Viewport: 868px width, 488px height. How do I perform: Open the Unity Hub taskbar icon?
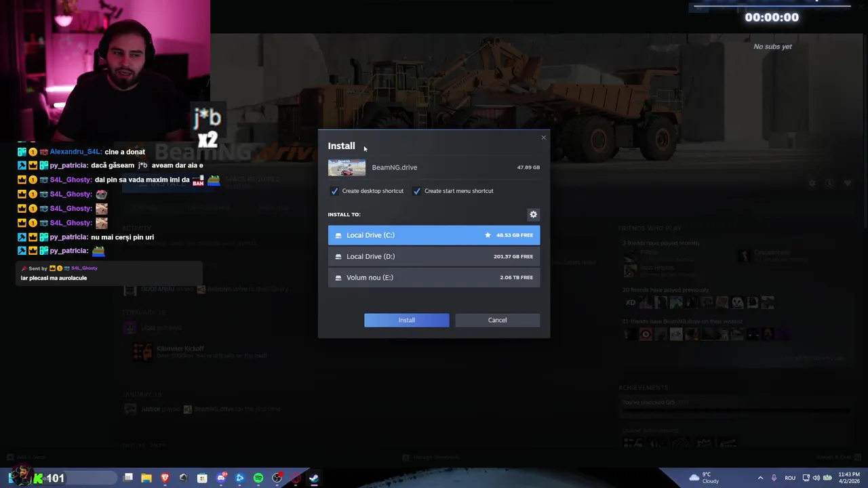tap(183, 478)
